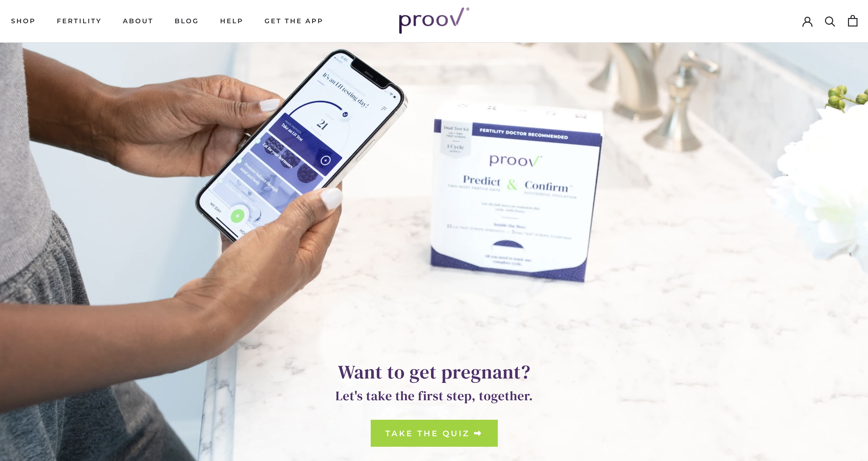This screenshot has height=461, width=868.
Task: Expand the ABOUT navigation item
Action: point(138,21)
